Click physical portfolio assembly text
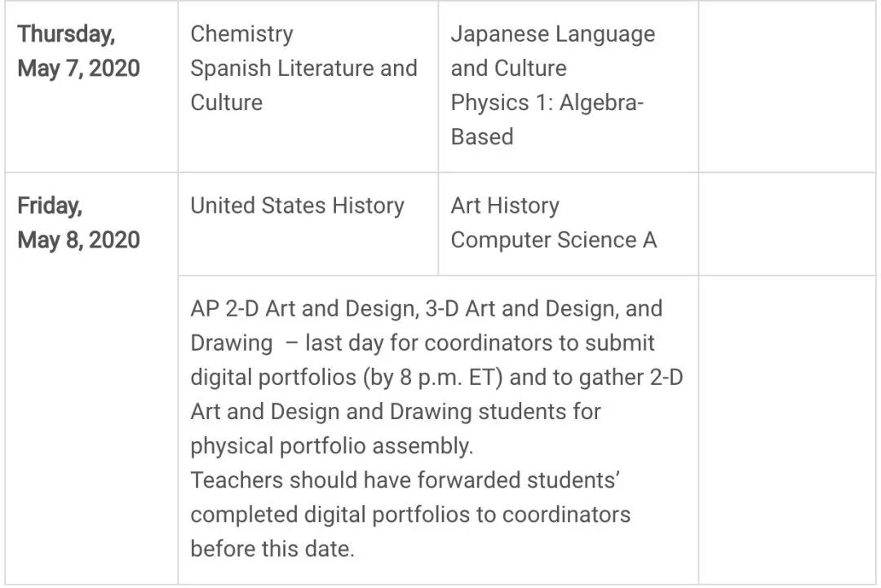This screenshot has height=588, width=881. point(331,446)
